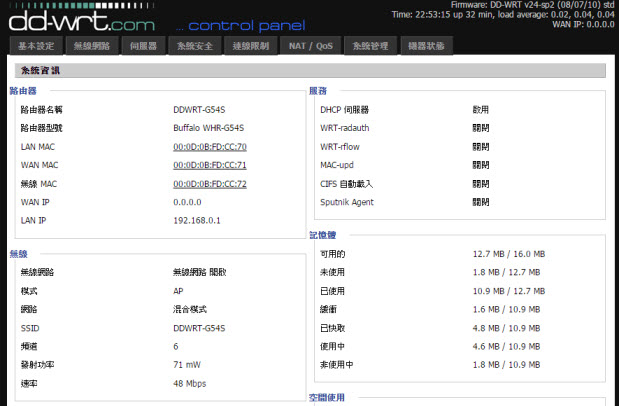Open the 伺服器 tab

coord(143,46)
